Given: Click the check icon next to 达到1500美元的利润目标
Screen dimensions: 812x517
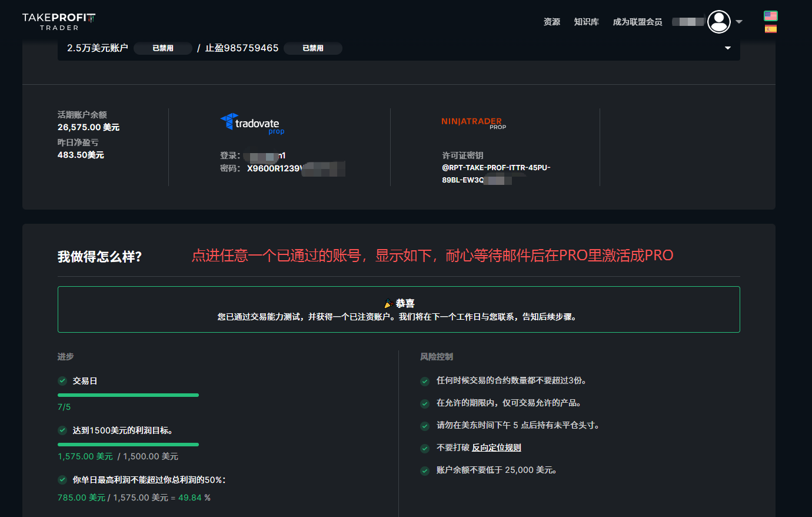Looking at the screenshot, I should pyautogui.click(x=62, y=430).
